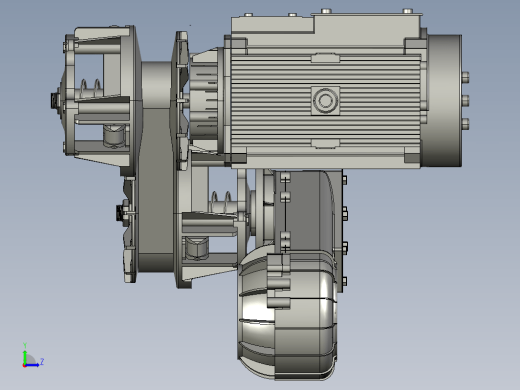Select the black nut on the upper-left shaft end
520x390 pixels.
(54, 100)
